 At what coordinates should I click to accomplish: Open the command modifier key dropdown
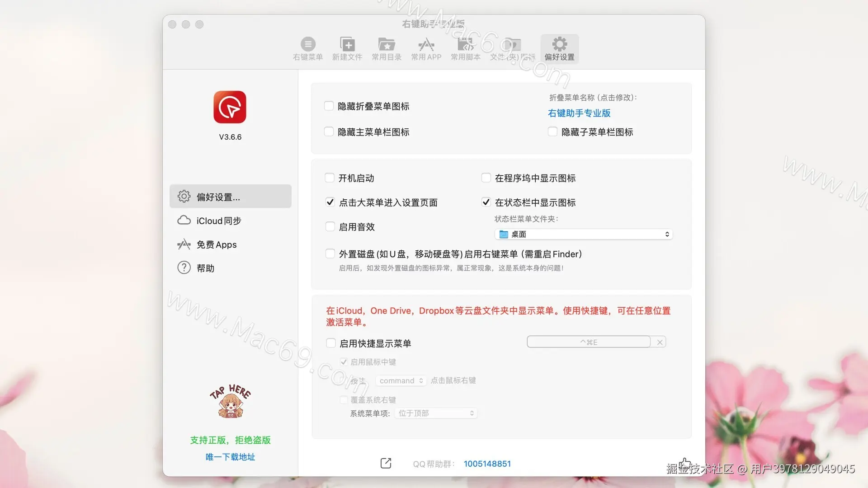click(x=401, y=381)
